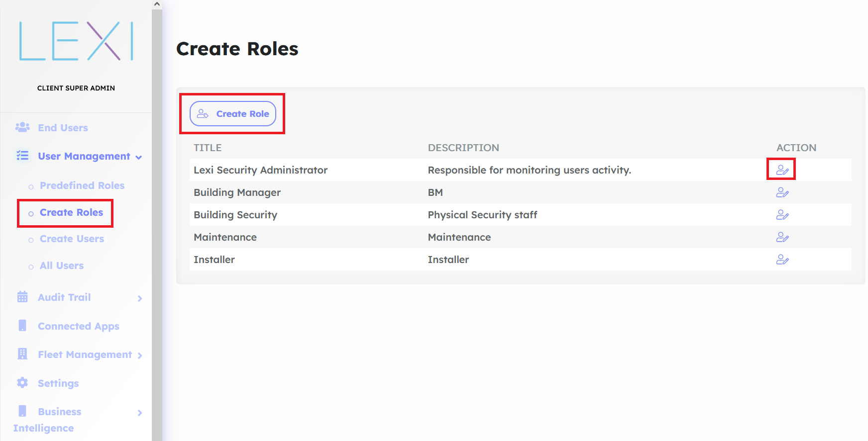Click the End Users people icon
Screen dimensions: 868x441
click(22, 128)
